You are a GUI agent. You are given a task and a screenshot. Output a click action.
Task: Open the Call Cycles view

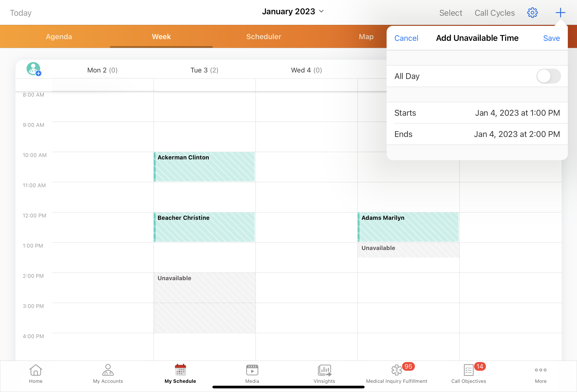(494, 13)
